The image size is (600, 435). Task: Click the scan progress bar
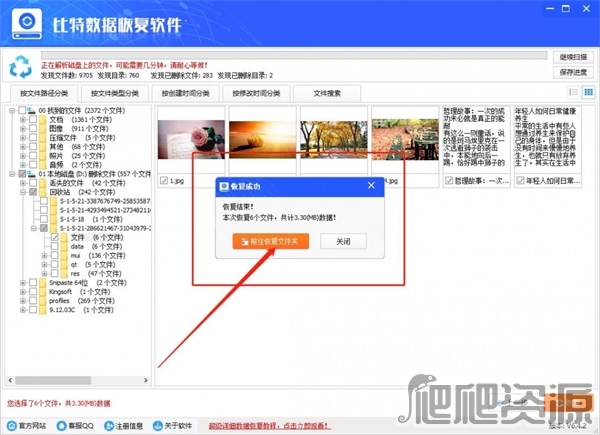coord(294,55)
